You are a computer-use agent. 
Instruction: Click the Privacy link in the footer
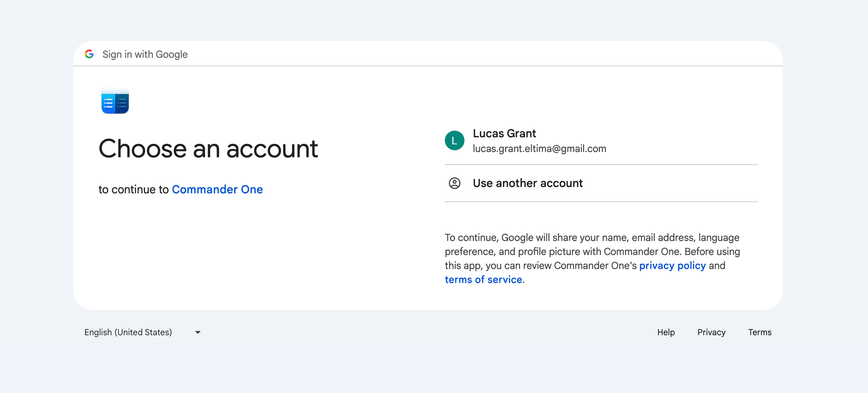pos(711,332)
